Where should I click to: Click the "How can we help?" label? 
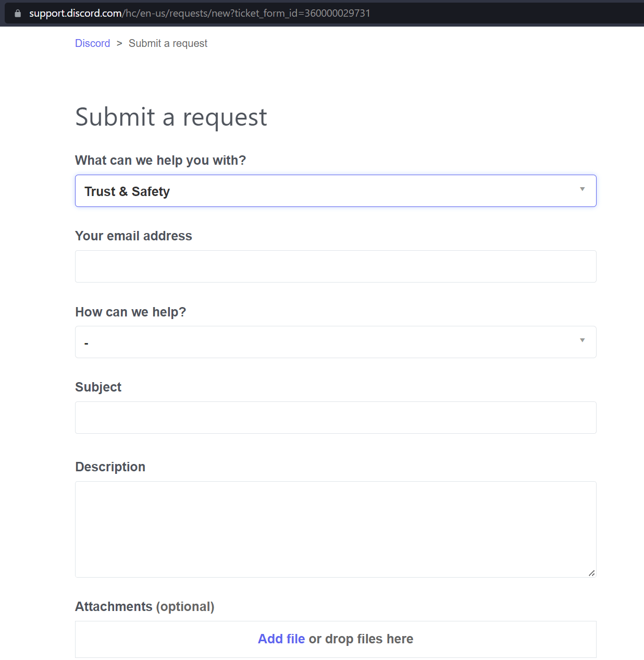[130, 312]
